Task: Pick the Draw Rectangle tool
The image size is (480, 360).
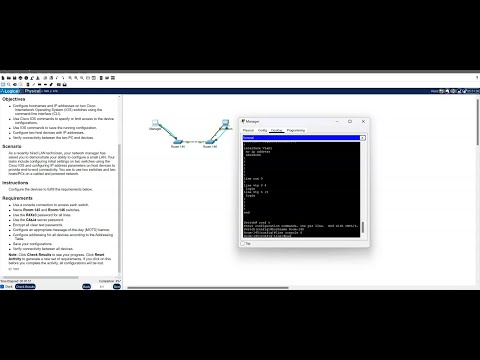Action: (39, 84)
